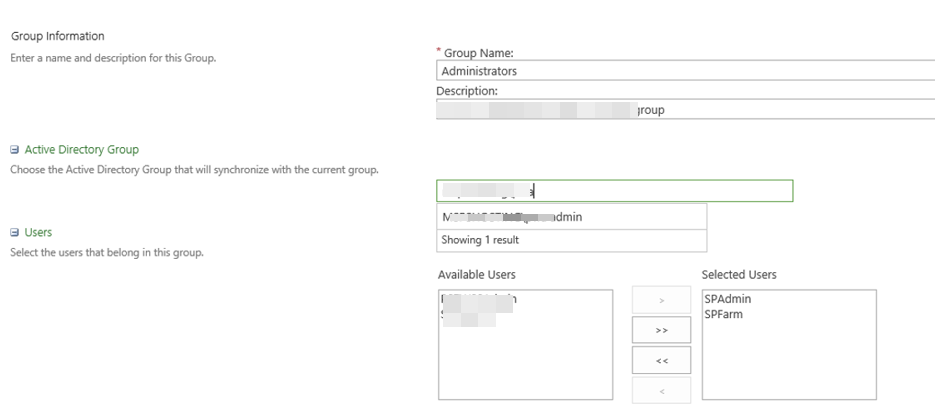Click the Group Information heading
The height and width of the screenshot is (414, 935).
click(x=57, y=36)
